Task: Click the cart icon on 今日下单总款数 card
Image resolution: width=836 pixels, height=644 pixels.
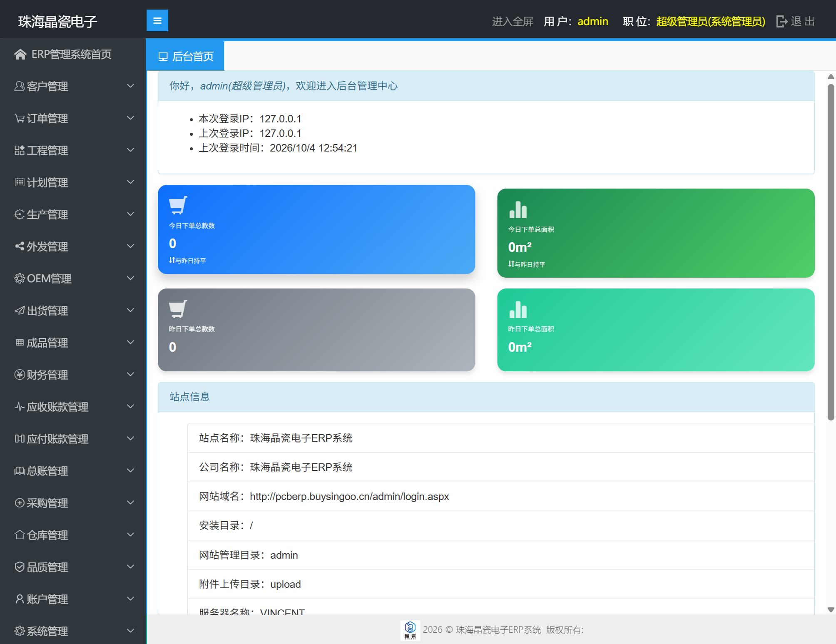Action: [x=178, y=205]
